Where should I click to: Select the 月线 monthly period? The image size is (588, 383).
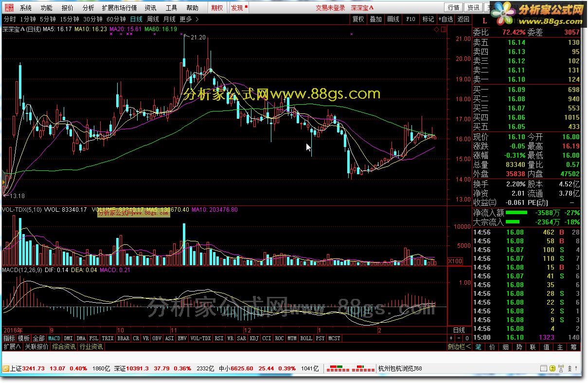coord(169,19)
